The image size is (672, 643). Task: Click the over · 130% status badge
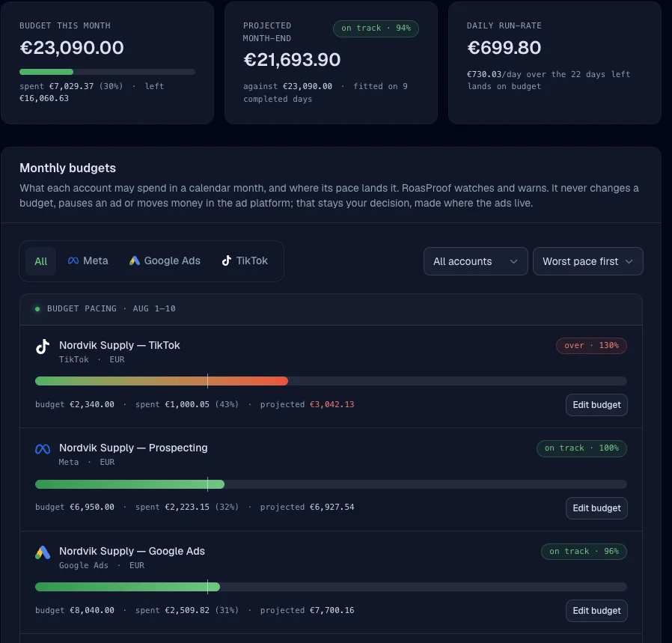pos(591,346)
